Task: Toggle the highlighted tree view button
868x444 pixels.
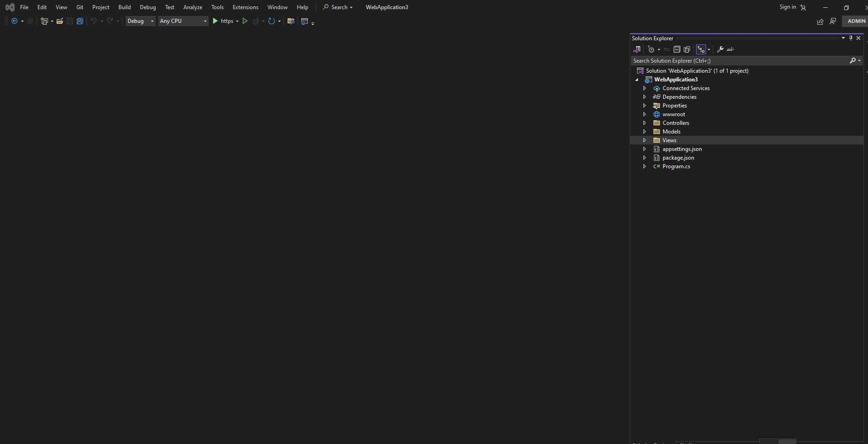Action: [701, 49]
